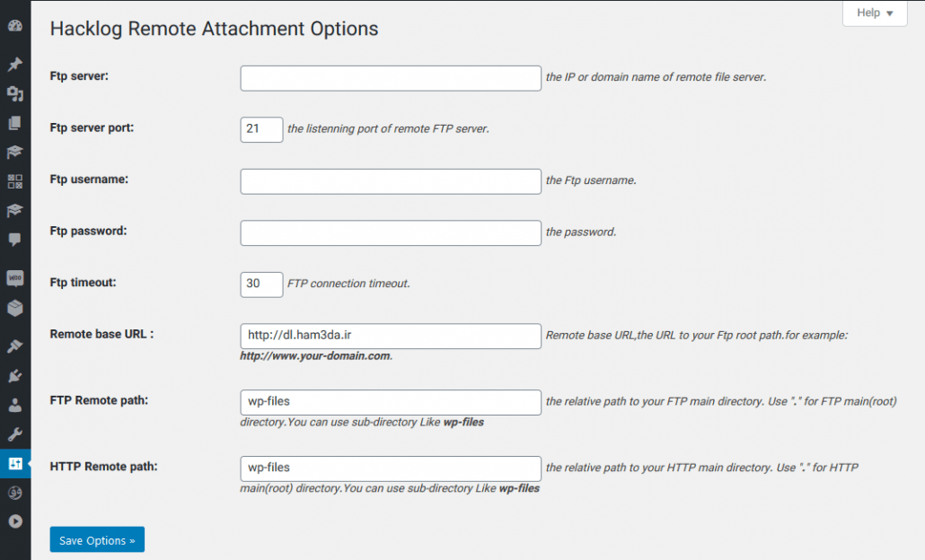Open Pages from the sidebar icon
The height and width of the screenshot is (560, 925).
(15, 123)
